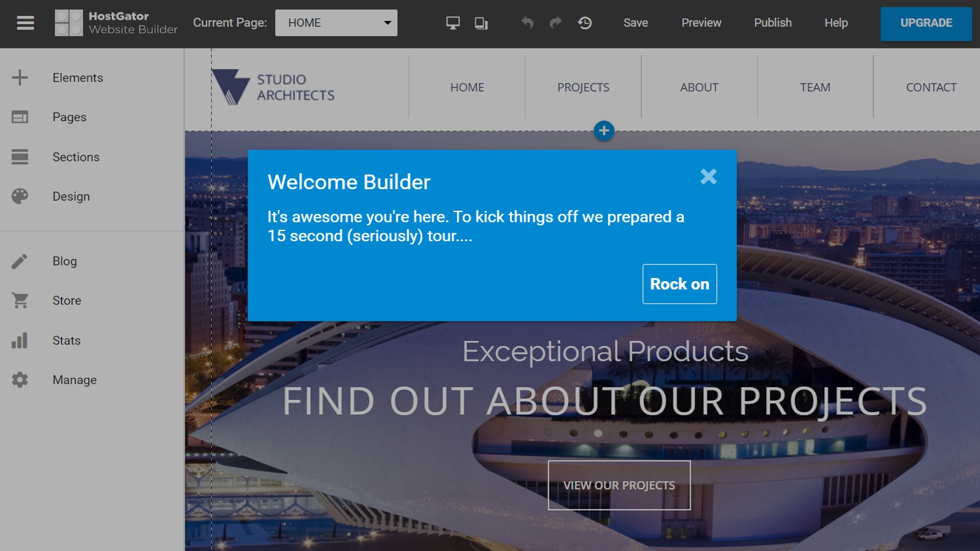
Task: Navigate to the Blog section
Action: [65, 261]
